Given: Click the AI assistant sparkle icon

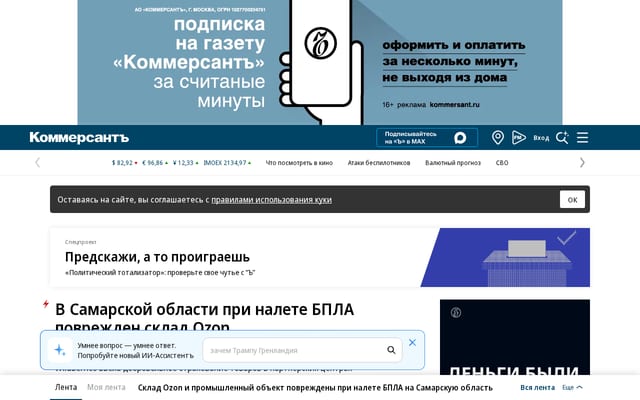Looking at the screenshot, I should (x=60, y=350).
